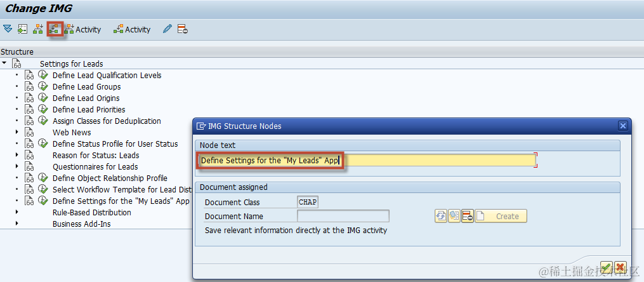Click the pencil Change icon in toolbar
644x282 pixels.
point(167,29)
